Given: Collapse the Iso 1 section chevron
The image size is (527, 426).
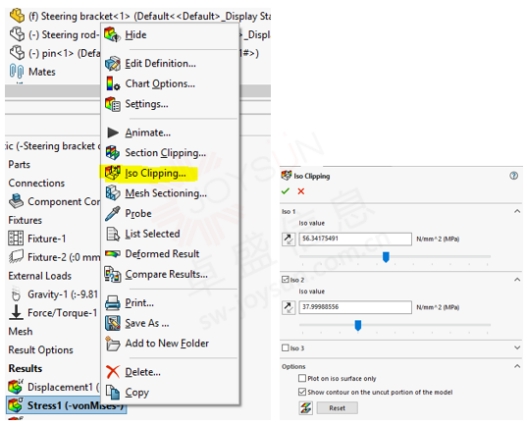Looking at the screenshot, I should click(517, 211).
